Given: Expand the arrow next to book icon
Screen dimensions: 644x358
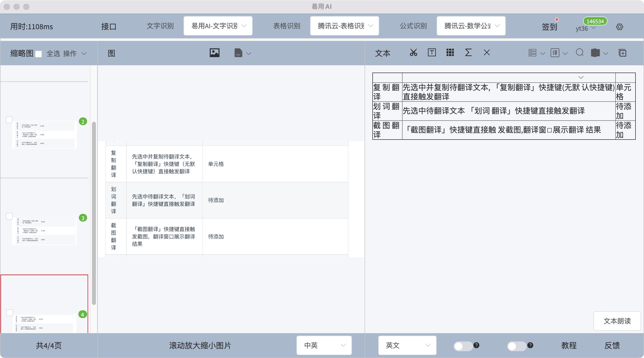Looking at the screenshot, I should 606,54.
